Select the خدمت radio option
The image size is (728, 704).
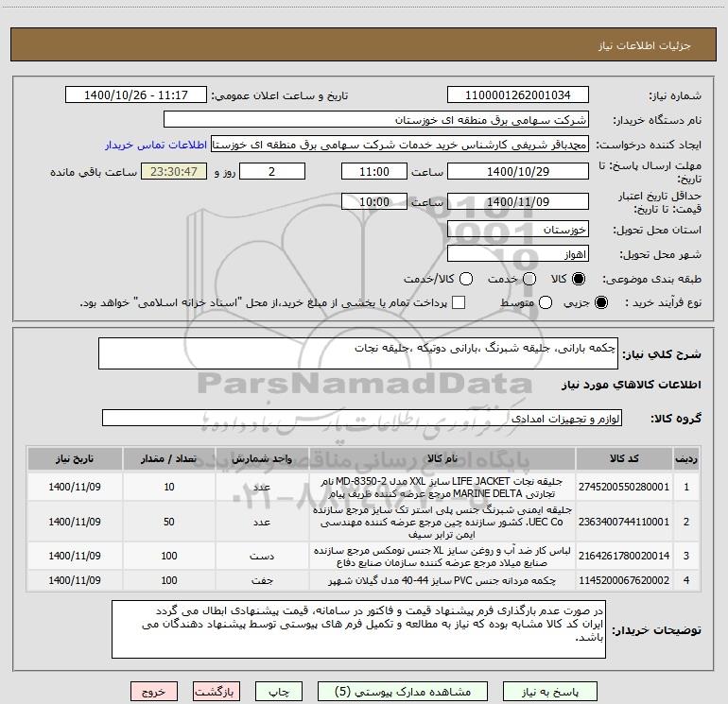529,280
